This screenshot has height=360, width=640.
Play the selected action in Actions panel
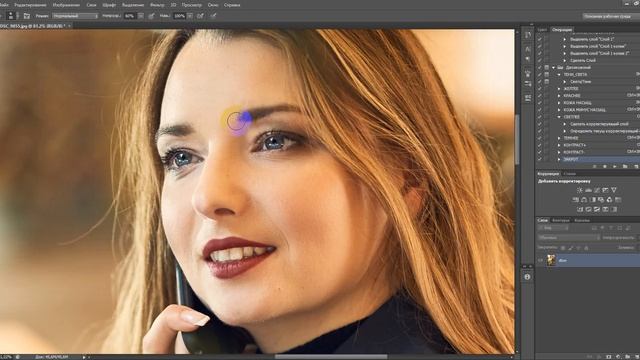pyautogui.click(x=614, y=167)
